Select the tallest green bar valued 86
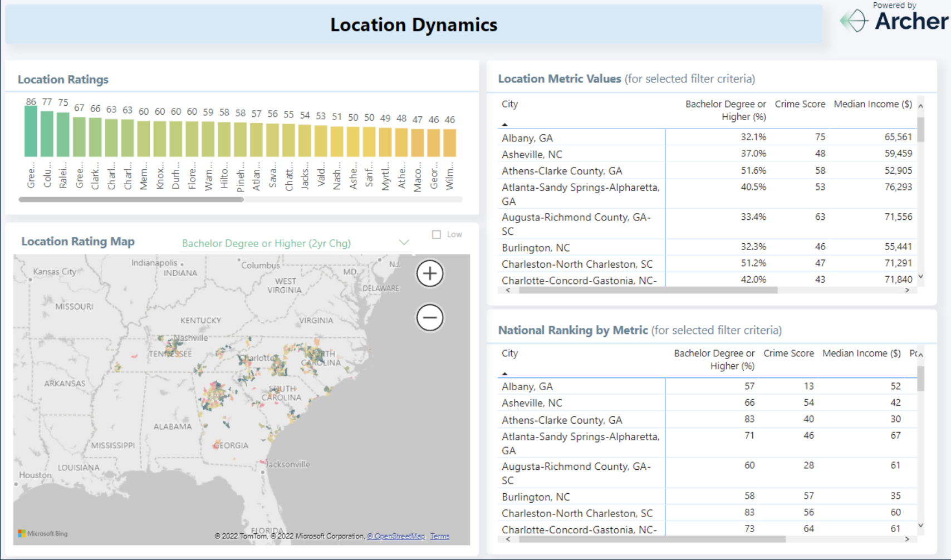The width and height of the screenshot is (951, 560). point(31,131)
